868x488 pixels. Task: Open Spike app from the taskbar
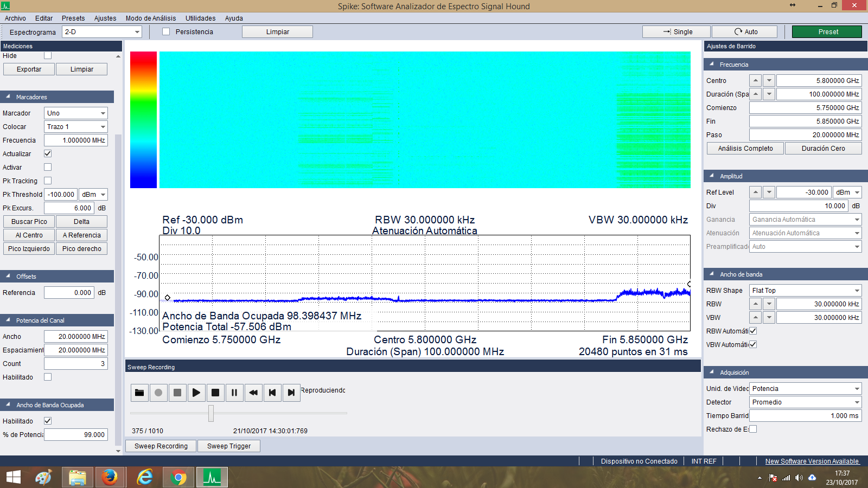pos(212,477)
